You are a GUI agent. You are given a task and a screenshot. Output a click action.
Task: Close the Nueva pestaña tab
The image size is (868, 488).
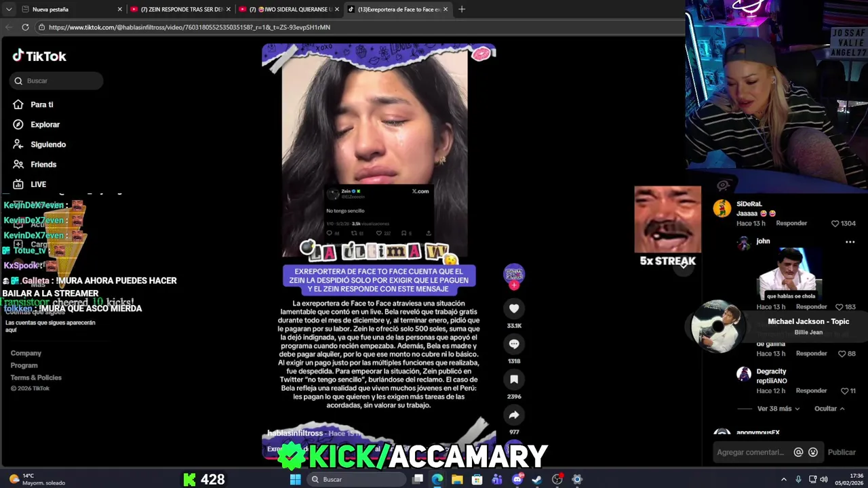pos(120,9)
